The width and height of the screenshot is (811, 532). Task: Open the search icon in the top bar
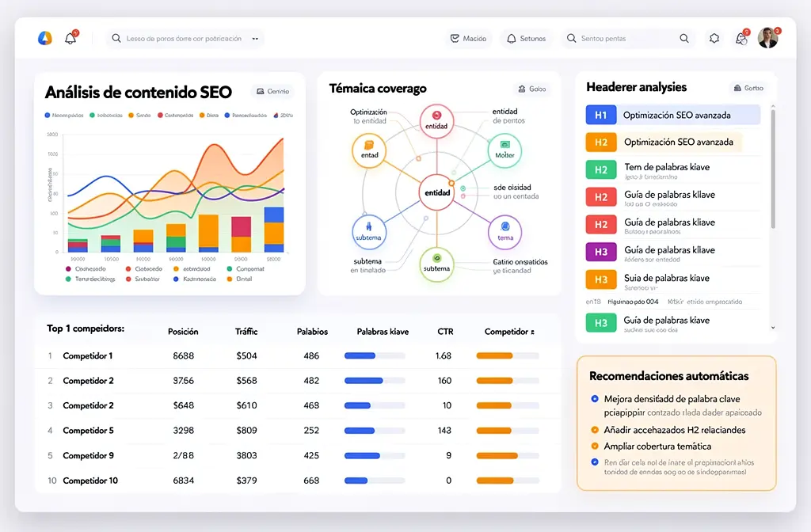(x=685, y=37)
